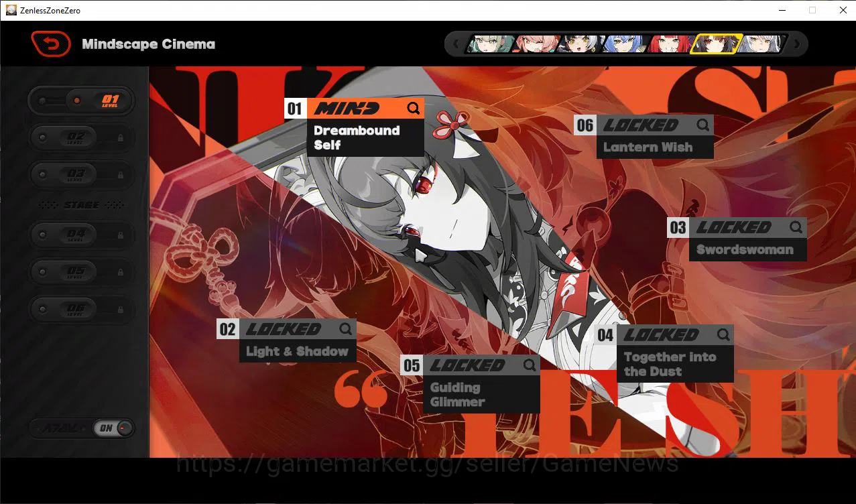Select the black-and-white haired character portrait
Image resolution: width=856 pixels, height=504 pixels.
click(x=580, y=44)
